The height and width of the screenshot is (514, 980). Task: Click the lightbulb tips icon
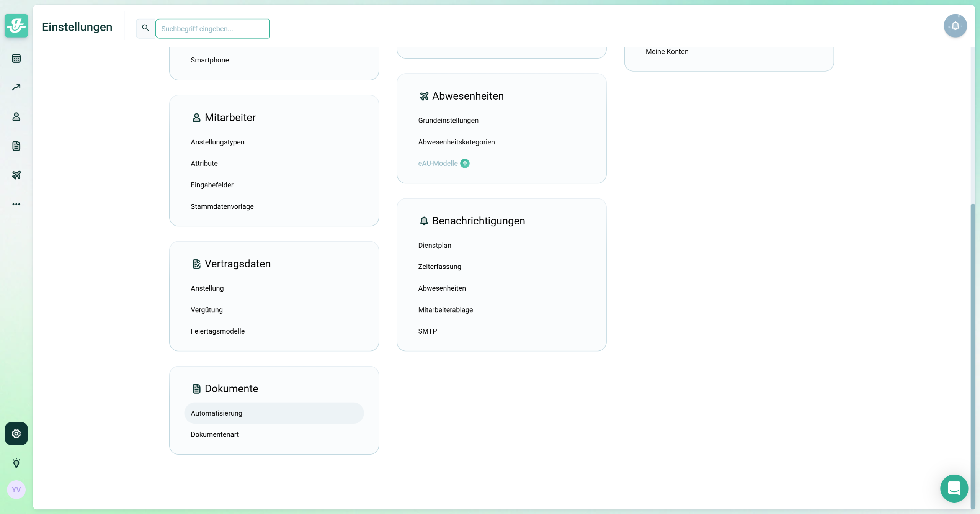coord(16,463)
